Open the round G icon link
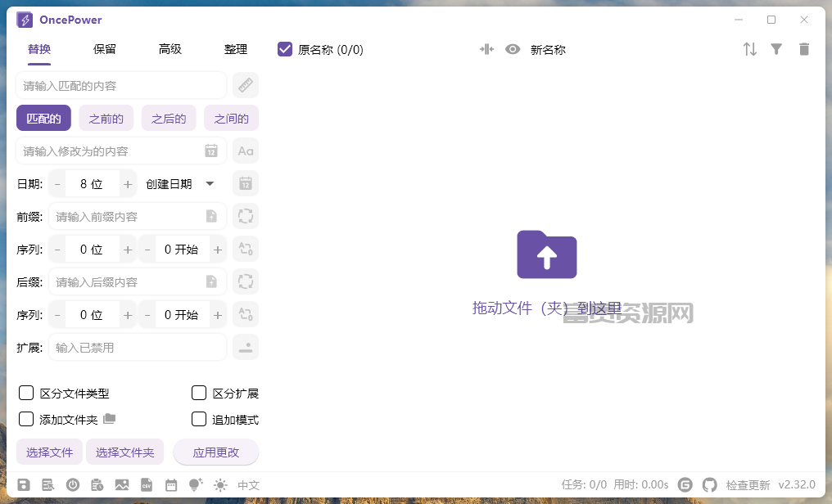 [x=685, y=485]
